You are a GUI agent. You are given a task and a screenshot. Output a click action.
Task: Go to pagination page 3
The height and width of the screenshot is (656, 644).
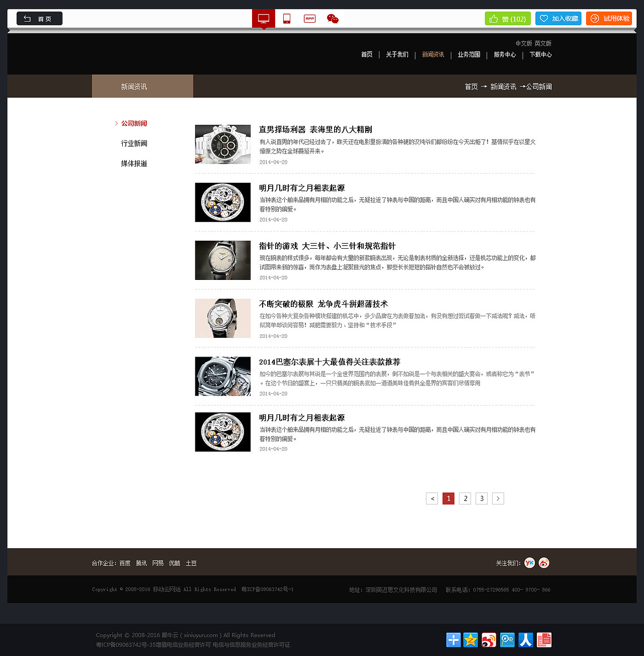point(481,498)
